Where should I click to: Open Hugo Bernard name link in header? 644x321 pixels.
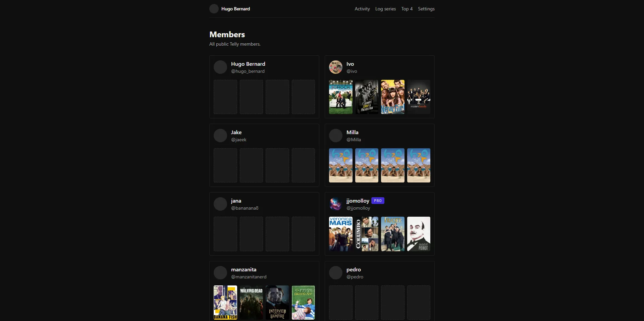(235, 9)
